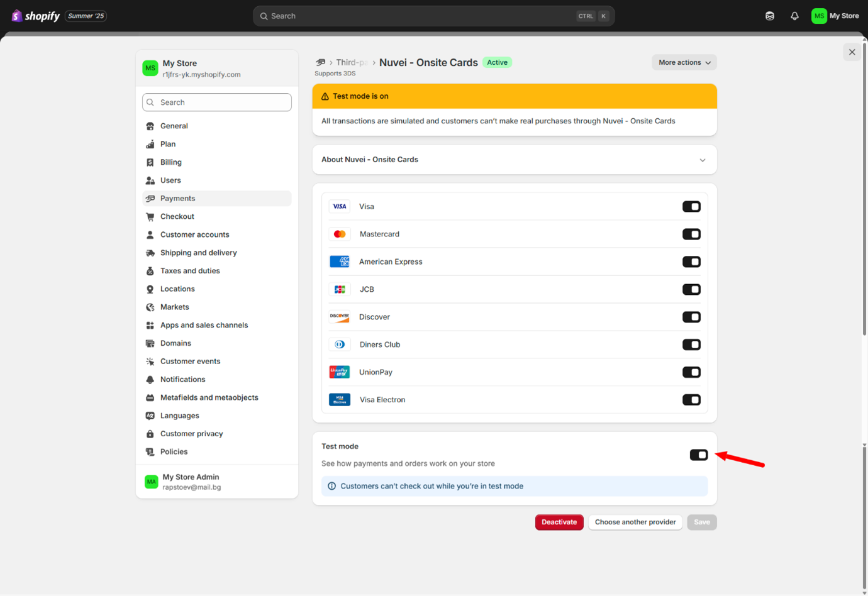Screen dimensions: 868x596
Task: Click the green Active status badge
Action: [x=497, y=62]
